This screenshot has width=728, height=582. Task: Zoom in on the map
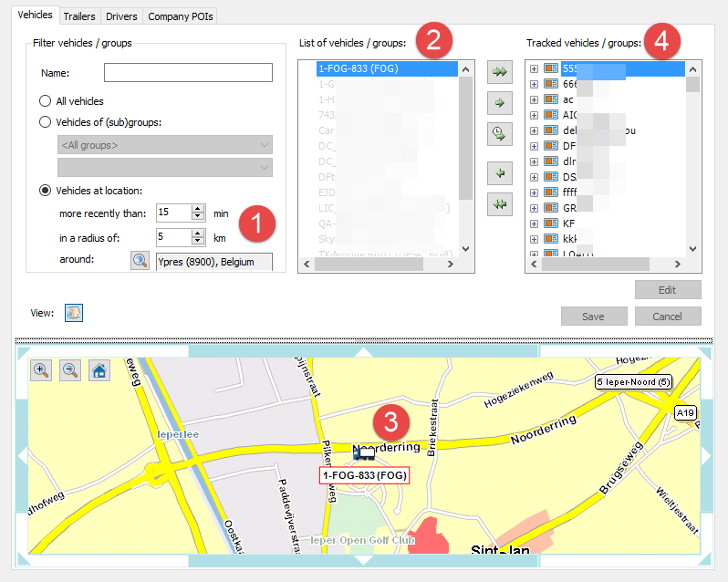point(42,369)
